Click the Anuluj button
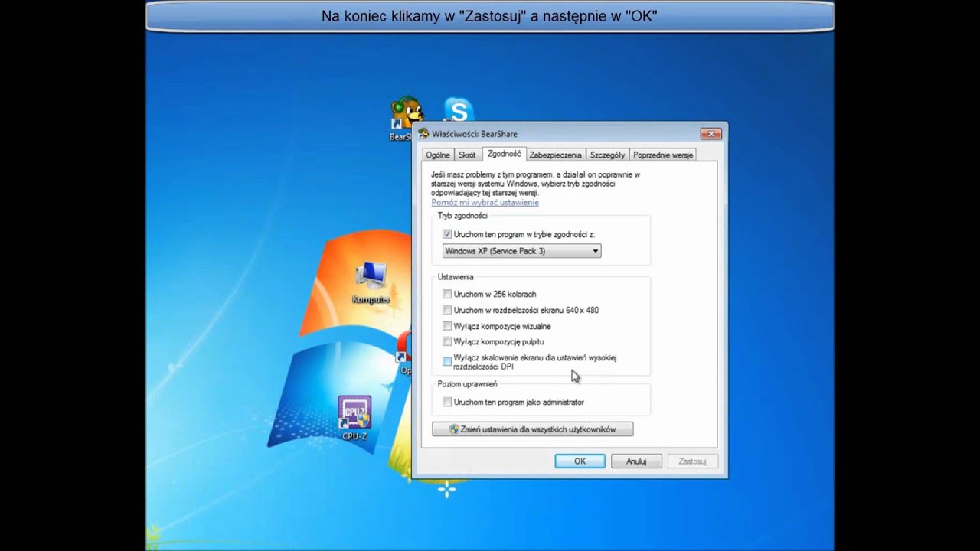Image resolution: width=980 pixels, height=551 pixels. point(636,461)
